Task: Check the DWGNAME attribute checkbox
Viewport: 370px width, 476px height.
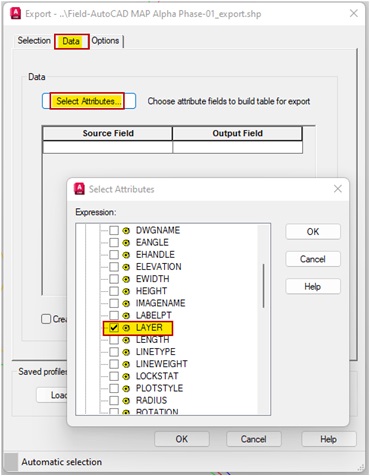Action: point(114,230)
